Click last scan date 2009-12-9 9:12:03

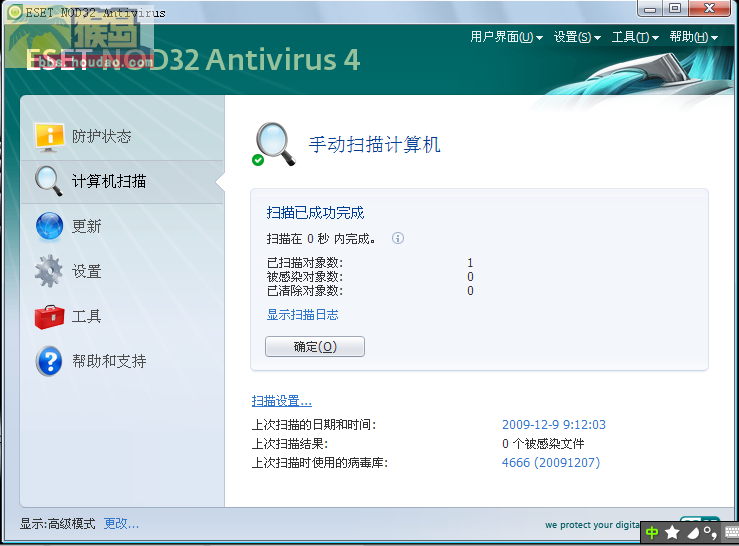pyautogui.click(x=554, y=424)
